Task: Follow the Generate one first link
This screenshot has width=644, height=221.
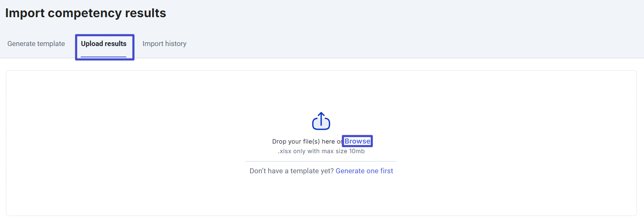Action: pyautogui.click(x=364, y=171)
